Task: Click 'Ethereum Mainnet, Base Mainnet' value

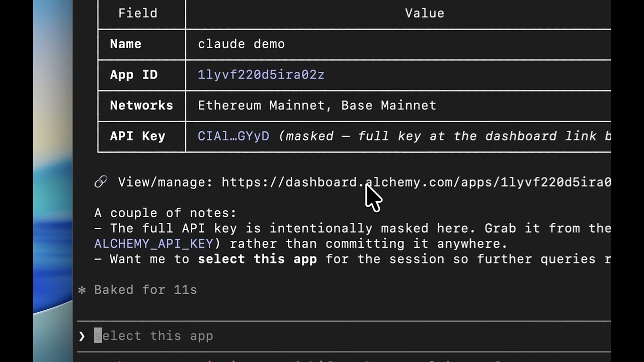Action: click(x=317, y=106)
